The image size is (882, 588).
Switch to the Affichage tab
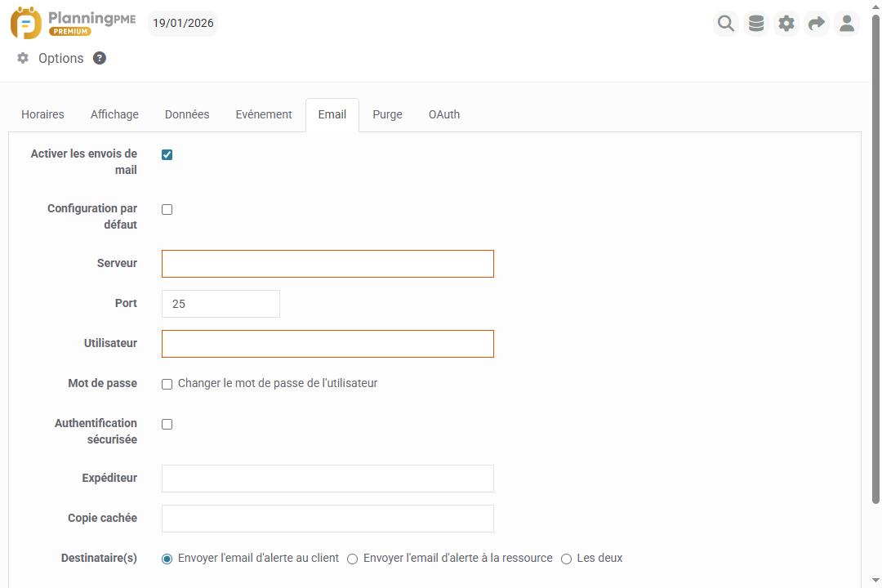pos(115,115)
